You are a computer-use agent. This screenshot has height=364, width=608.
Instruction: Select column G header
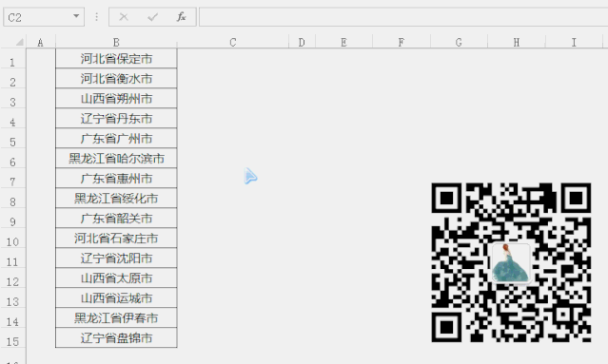(x=459, y=42)
